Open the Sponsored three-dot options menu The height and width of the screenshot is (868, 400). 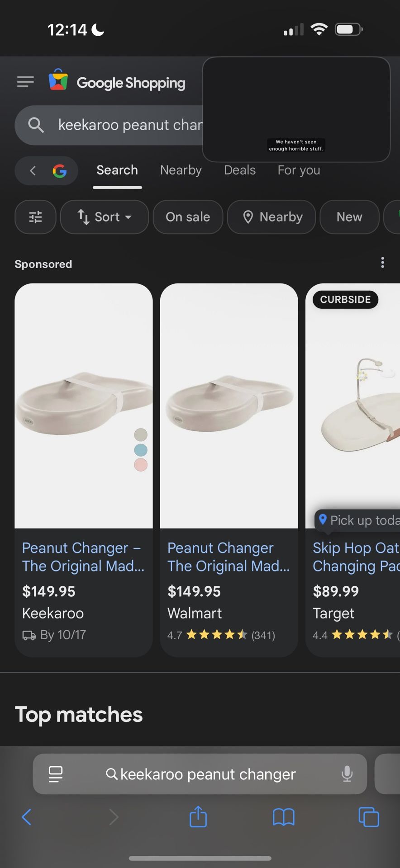[382, 263]
